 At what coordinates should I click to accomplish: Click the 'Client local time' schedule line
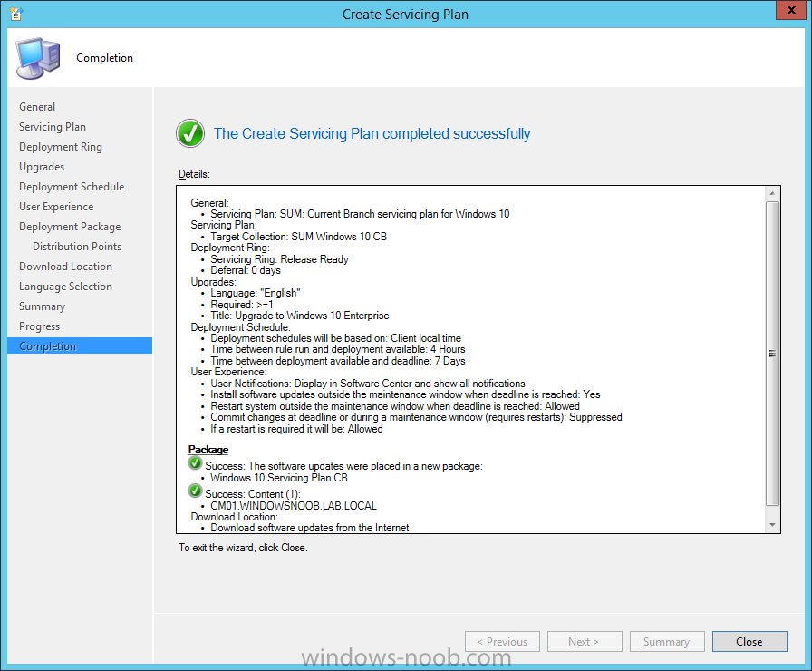[x=335, y=338]
